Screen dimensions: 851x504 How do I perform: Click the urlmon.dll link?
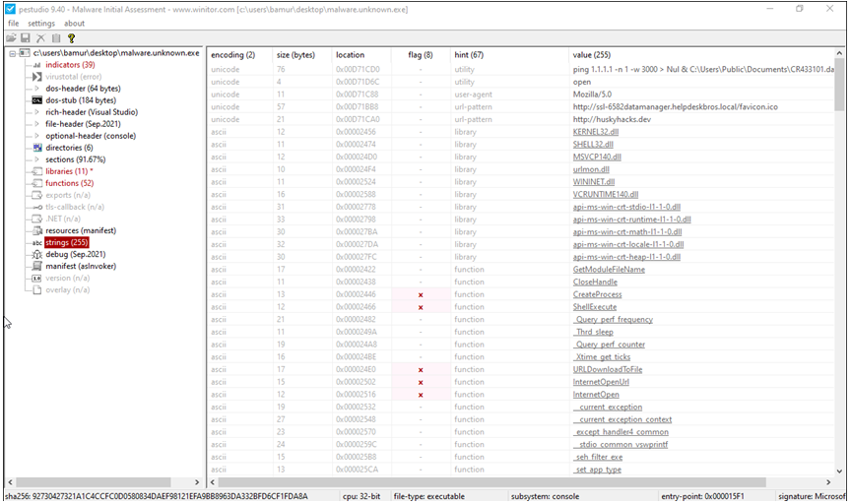click(591, 169)
